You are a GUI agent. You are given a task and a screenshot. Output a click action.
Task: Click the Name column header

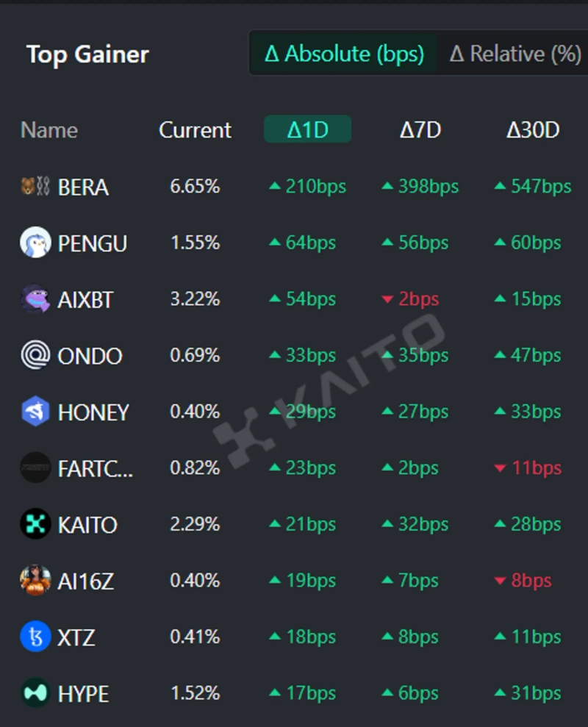pyautogui.click(x=49, y=130)
